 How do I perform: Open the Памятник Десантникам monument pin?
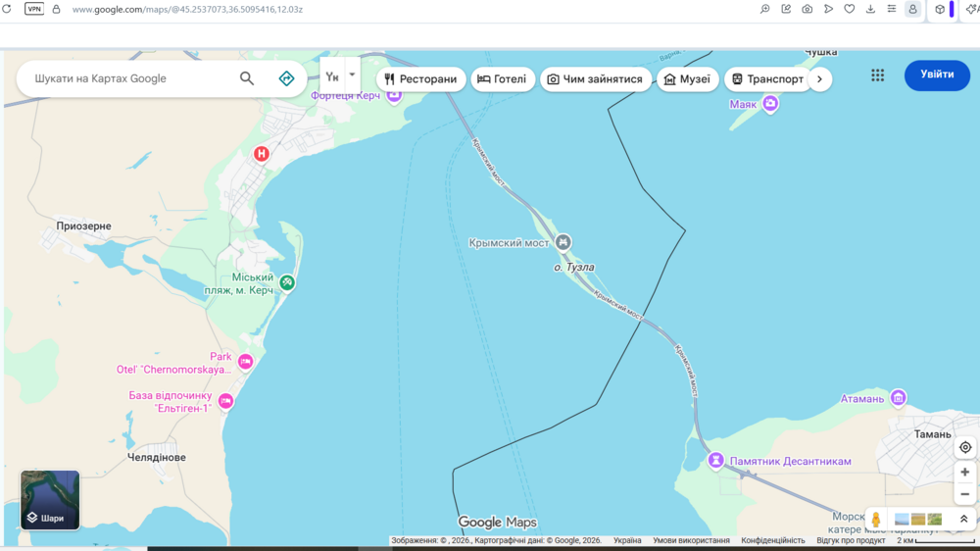715,461
